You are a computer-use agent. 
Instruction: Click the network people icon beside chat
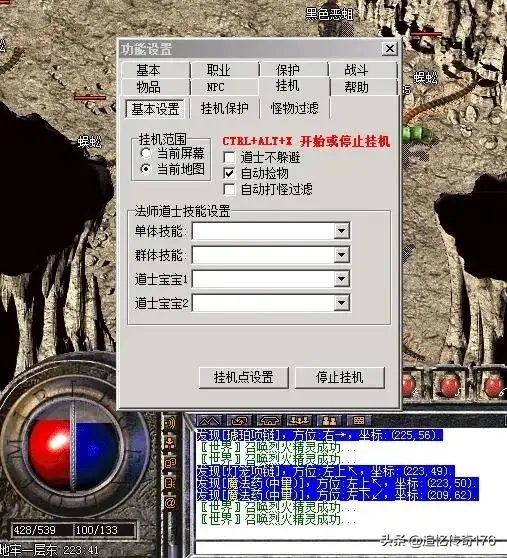170,443
